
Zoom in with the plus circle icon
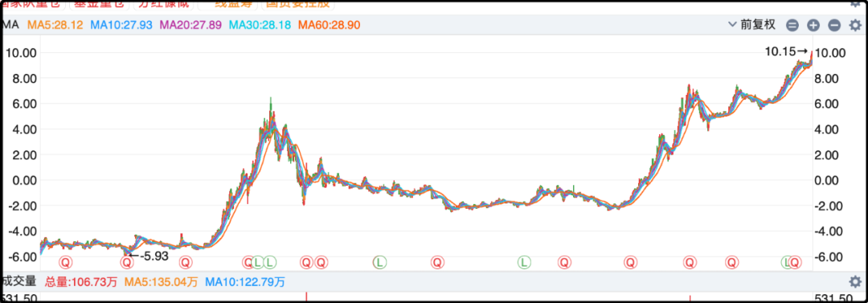click(x=813, y=26)
